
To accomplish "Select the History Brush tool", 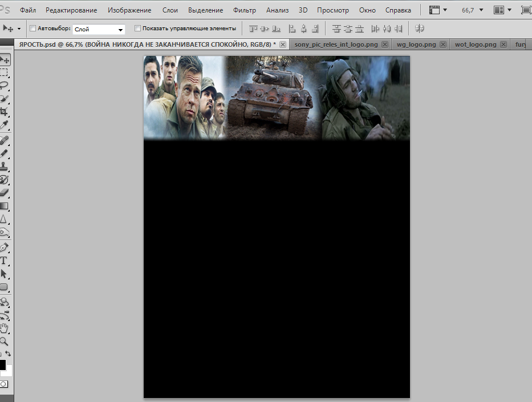I will click(x=4, y=180).
